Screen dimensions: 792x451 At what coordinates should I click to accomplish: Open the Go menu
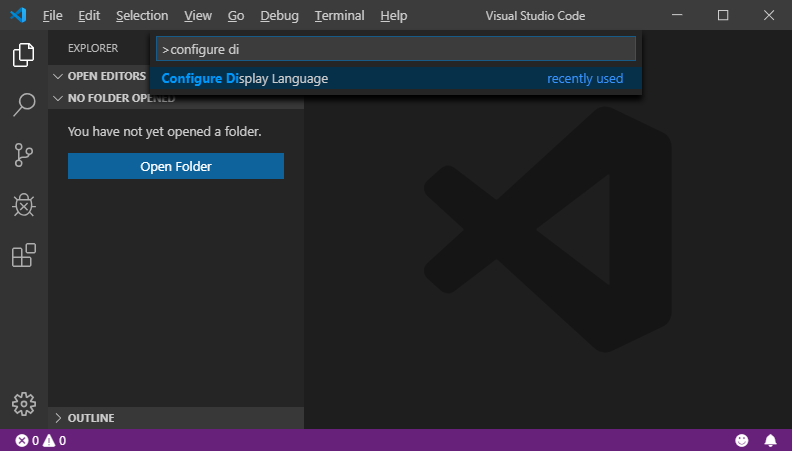[236, 16]
